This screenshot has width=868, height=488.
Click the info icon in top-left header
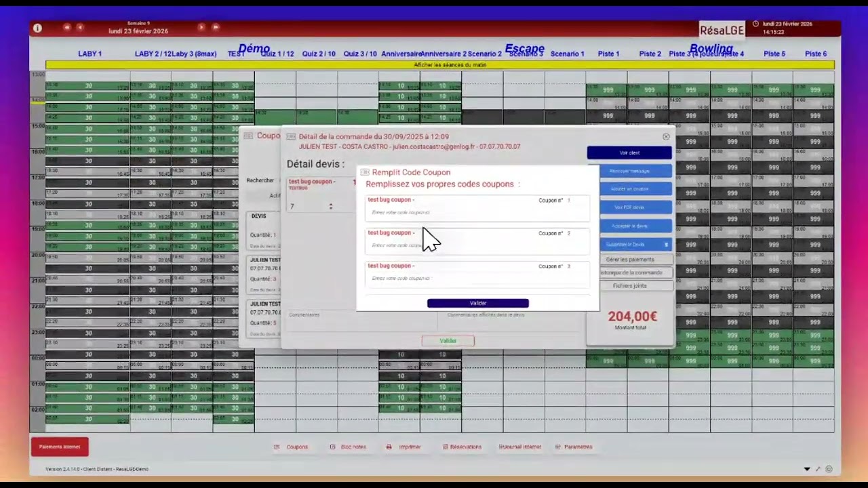point(37,28)
